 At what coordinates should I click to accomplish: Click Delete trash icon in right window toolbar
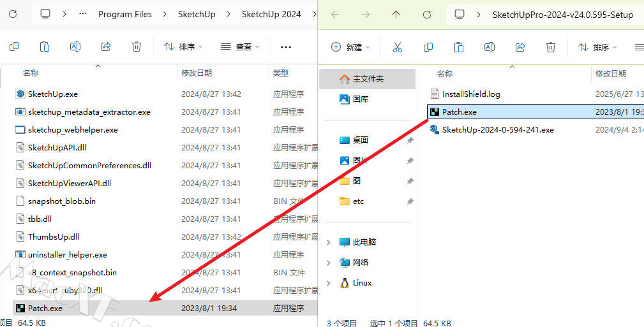click(x=551, y=47)
